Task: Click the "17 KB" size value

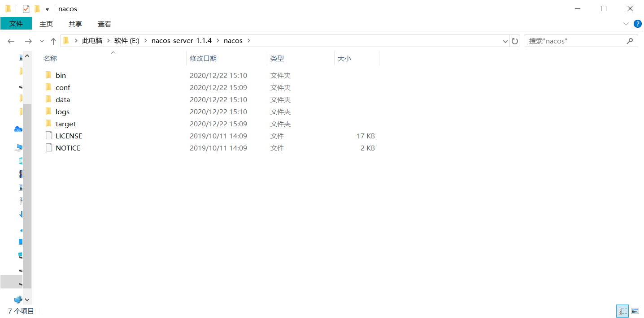Action: point(366,136)
